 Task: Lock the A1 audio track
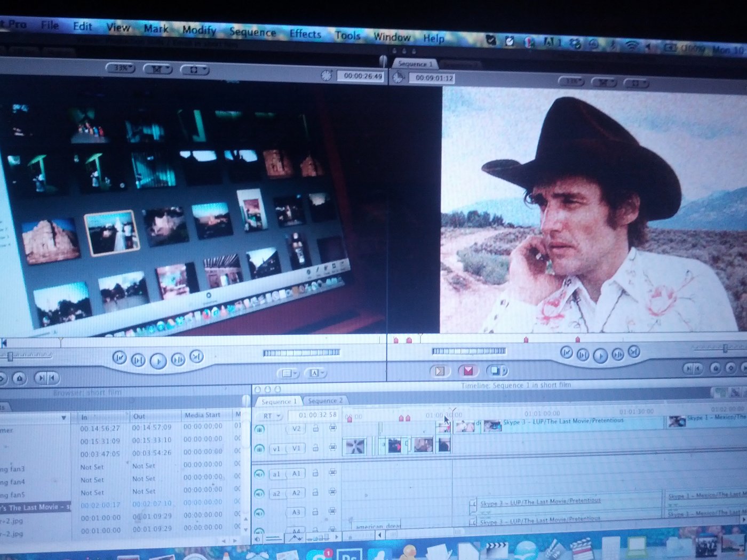click(x=315, y=473)
